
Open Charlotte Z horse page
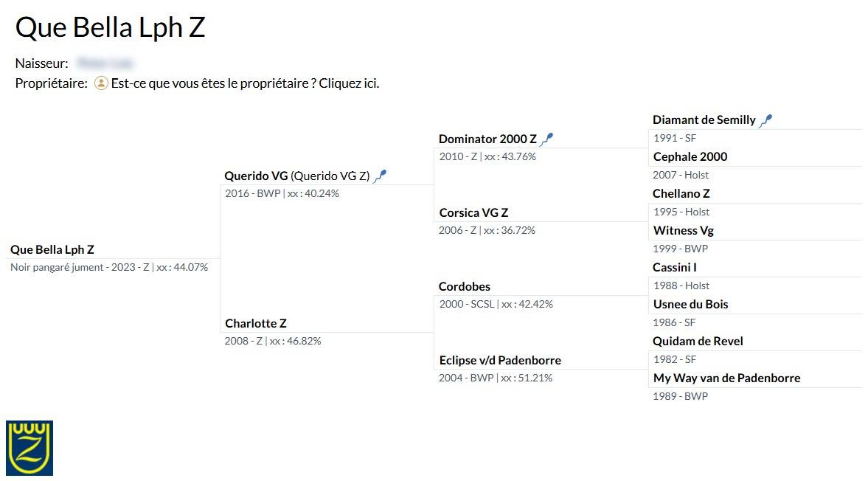(x=255, y=323)
